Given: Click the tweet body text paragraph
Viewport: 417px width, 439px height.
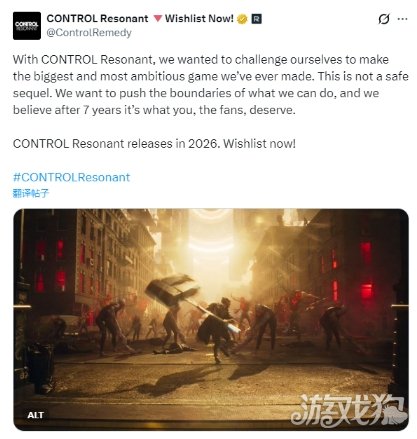Looking at the screenshot, I should (x=210, y=85).
